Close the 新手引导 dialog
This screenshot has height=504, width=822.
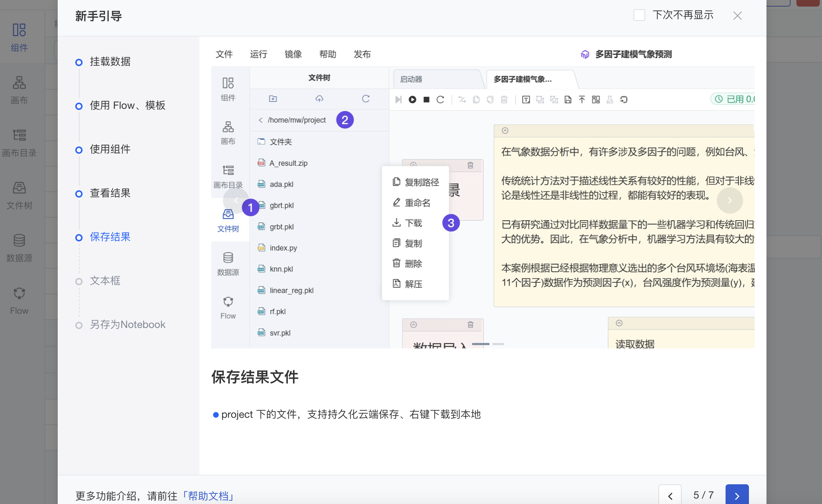coord(737,16)
